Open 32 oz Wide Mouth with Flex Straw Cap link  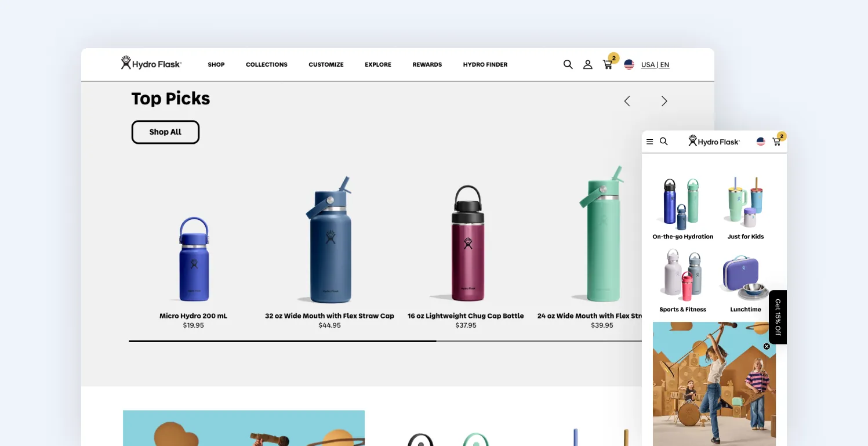pyautogui.click(x=329, y=316)
